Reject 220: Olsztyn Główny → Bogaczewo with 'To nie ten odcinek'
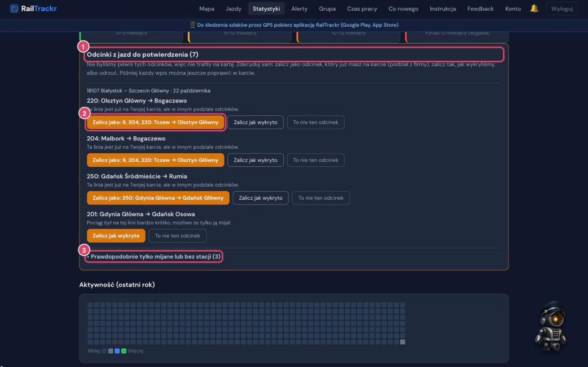 316,122
